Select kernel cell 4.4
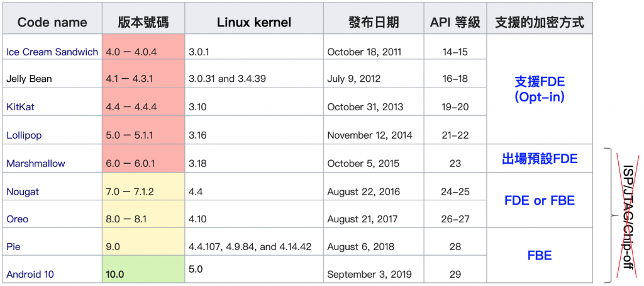Image resolution: width=644 pixels, height=286 pixels. coord(254,186)
